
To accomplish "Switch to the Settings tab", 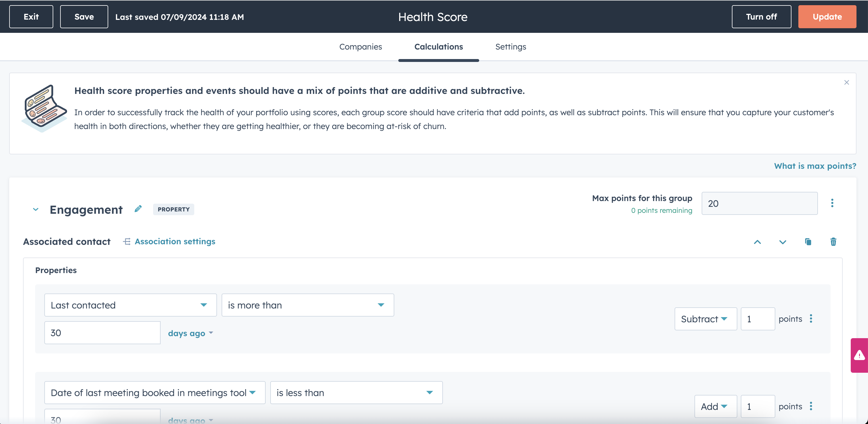I will (x=510, y=47).
